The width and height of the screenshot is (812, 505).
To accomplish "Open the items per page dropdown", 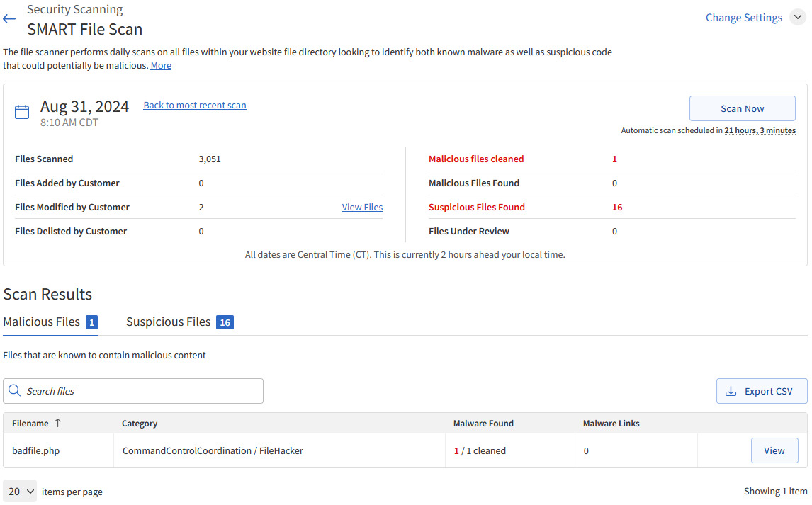I will (21, 491).
